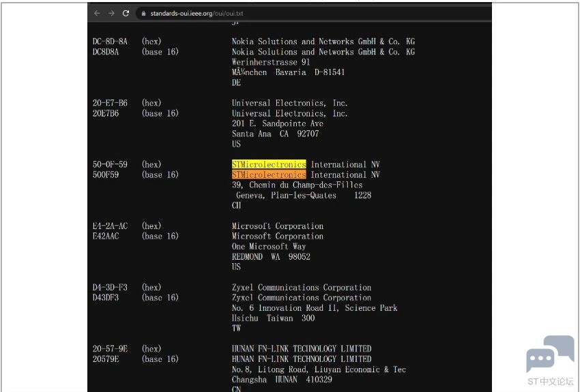Select base 16 code DC8D8A
The image size is (580, 392).
click(106, 52)
